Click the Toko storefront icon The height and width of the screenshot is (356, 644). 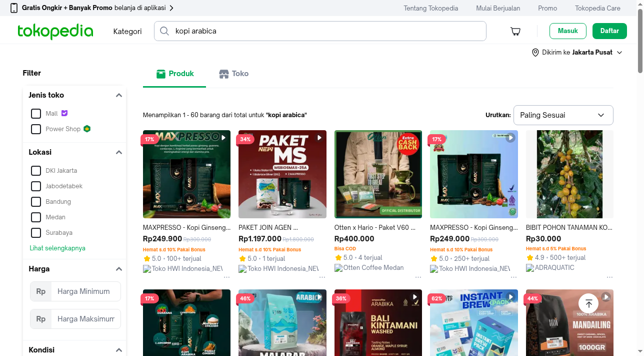pyautogui.click(x=223, y=74)
